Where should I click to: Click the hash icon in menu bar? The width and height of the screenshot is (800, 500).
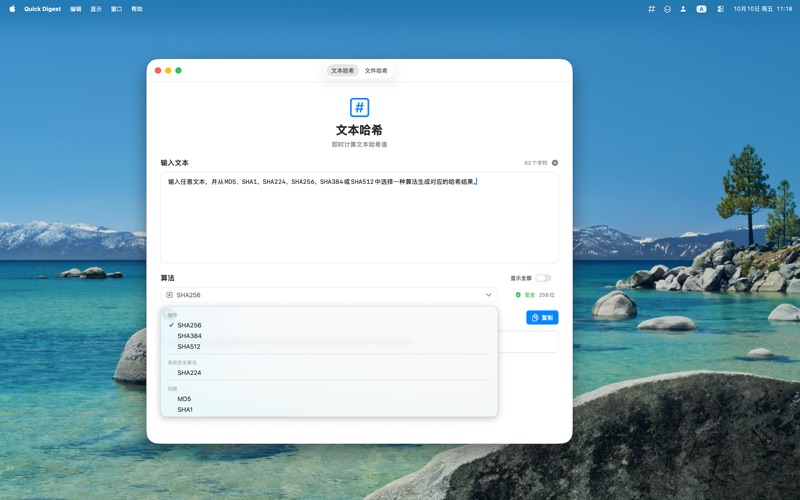pos(652,9)
